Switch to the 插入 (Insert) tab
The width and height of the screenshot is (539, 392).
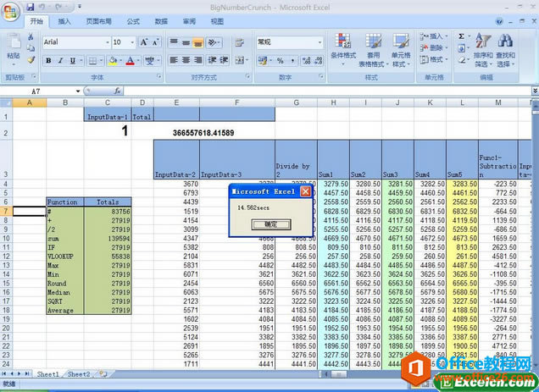tap(64, 22)
